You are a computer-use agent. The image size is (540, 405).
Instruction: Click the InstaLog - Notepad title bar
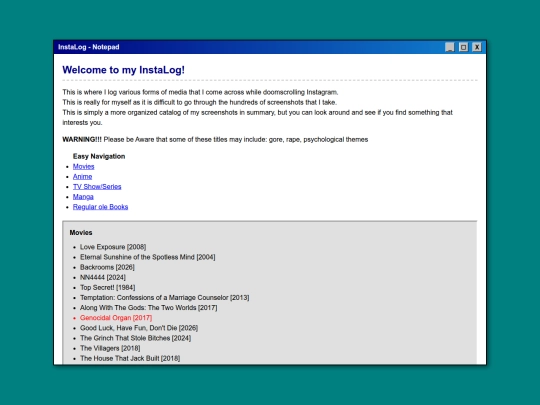[x=270, y=47]
